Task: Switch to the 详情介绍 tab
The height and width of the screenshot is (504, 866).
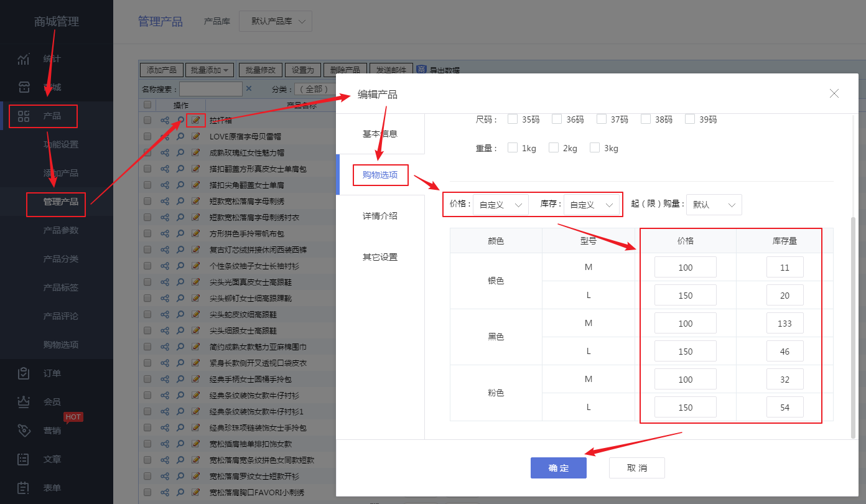Action: 380,216
